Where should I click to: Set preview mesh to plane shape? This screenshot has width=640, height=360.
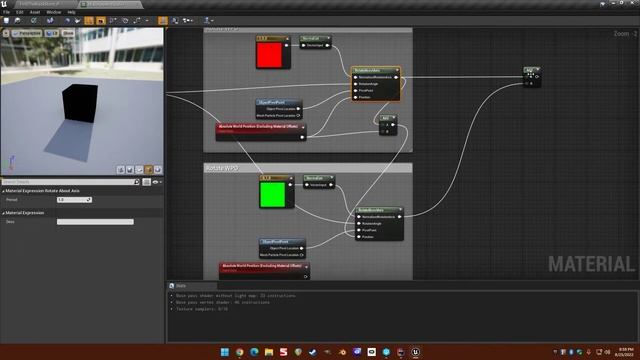point(139,169)
